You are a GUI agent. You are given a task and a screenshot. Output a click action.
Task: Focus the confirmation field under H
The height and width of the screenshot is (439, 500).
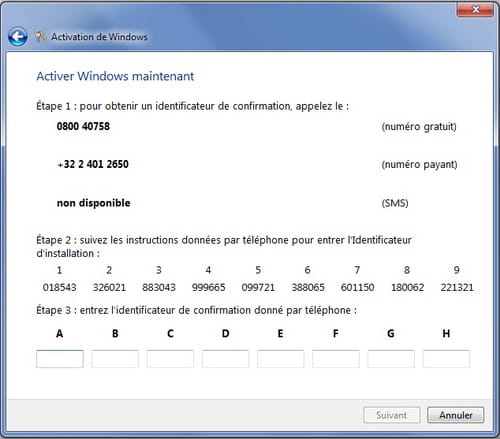pos(446,359)
